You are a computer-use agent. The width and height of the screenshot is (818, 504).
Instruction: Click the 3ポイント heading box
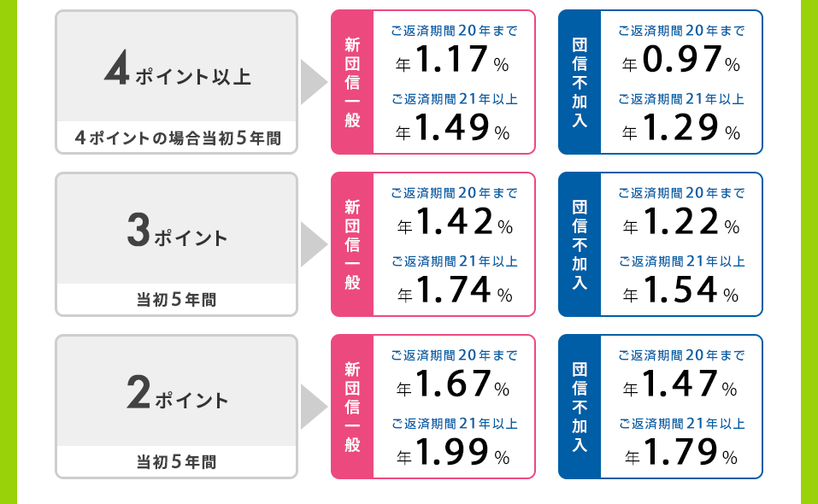pos(177,232)
